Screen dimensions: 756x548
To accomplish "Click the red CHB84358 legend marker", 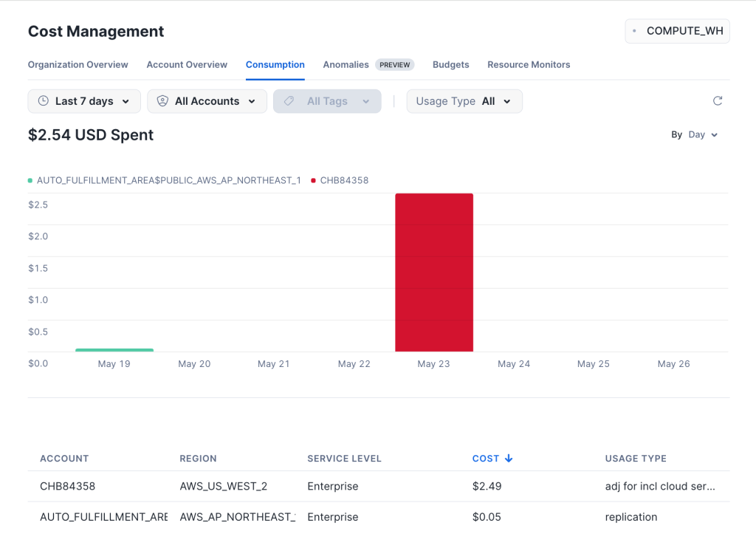I will click(x=314, y=180).
